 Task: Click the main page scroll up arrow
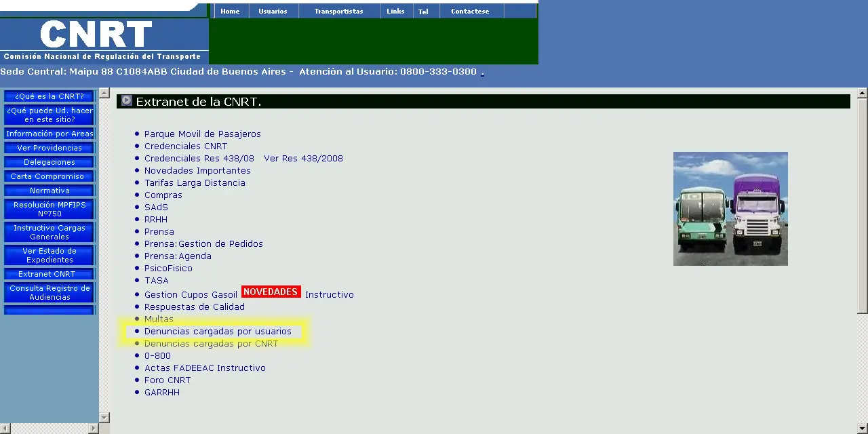pos(863,93)
